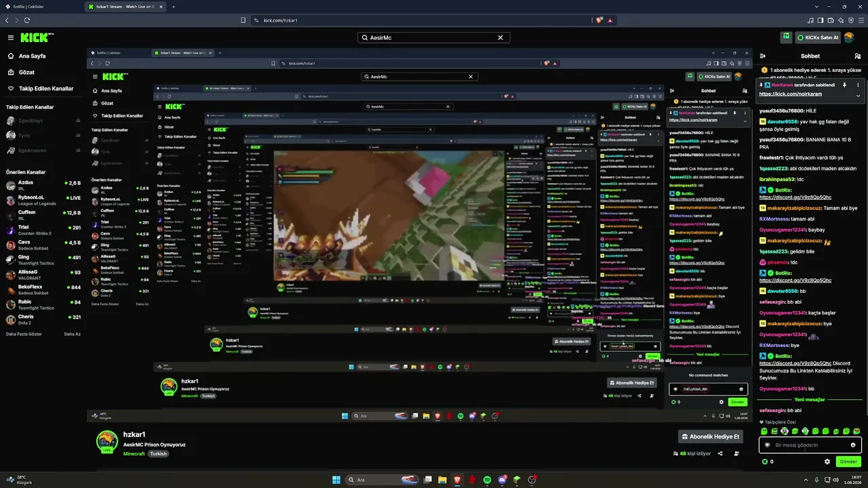Click the Yeni mesajlar divider button
Image resolution: width=868 pixels, height=488 pixels.
coord(810,399)
